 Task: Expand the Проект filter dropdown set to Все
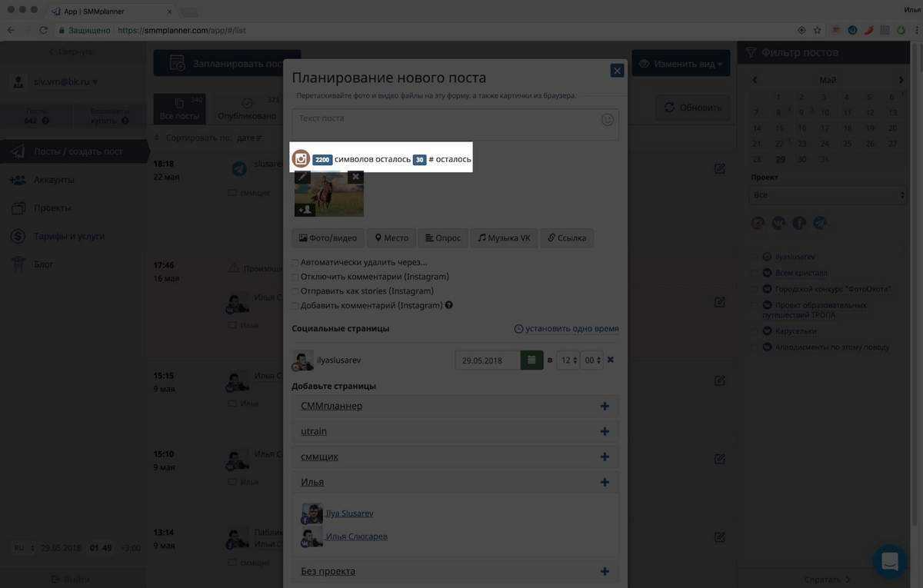(828, 195)
